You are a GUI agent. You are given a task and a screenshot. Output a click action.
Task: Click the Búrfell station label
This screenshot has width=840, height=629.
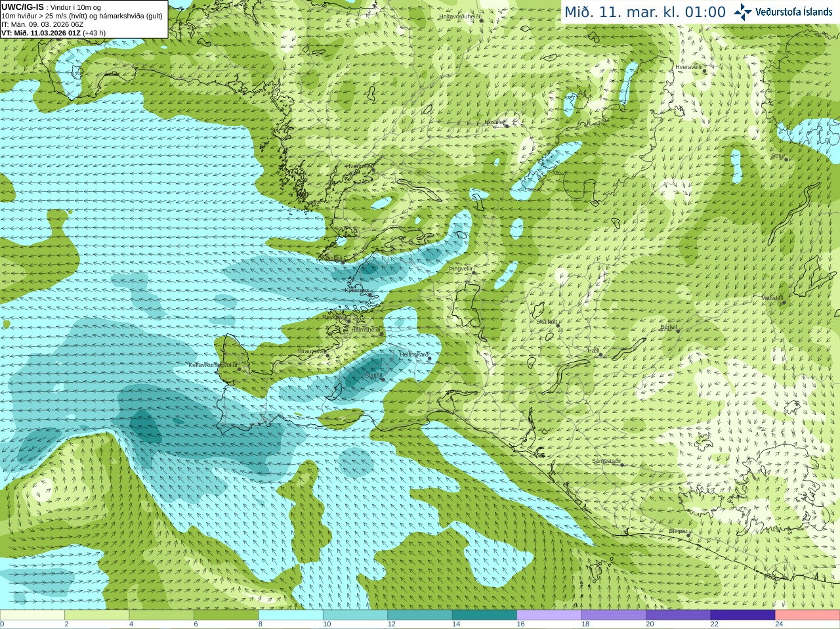[x=668, y=327]
